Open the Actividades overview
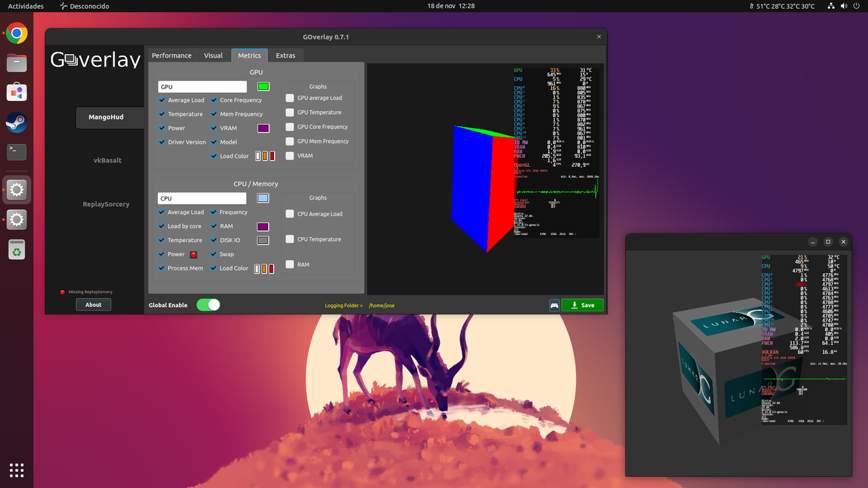 point(26,6)
